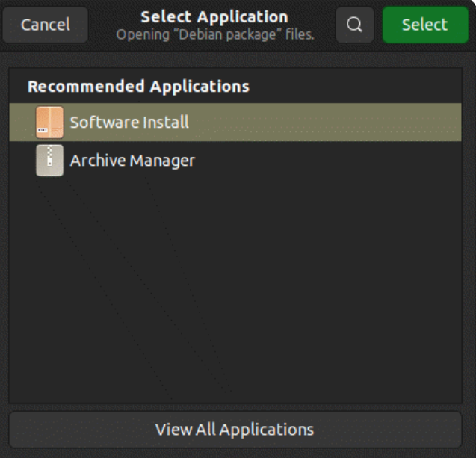Click the Select Application dialog title
Image resolution: width=476 pixels, height=458 pixels.
coord(214,17)
